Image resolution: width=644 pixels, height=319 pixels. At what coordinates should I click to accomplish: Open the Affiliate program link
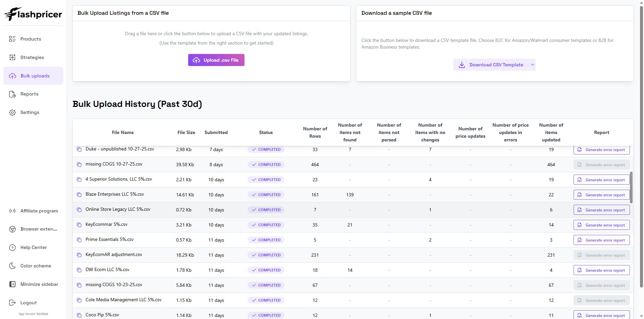click(x=33, y=211)
